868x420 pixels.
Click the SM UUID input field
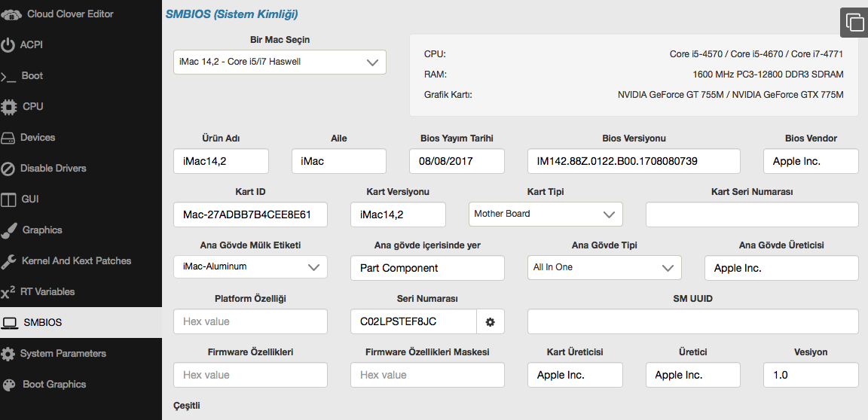click(692, 322)
